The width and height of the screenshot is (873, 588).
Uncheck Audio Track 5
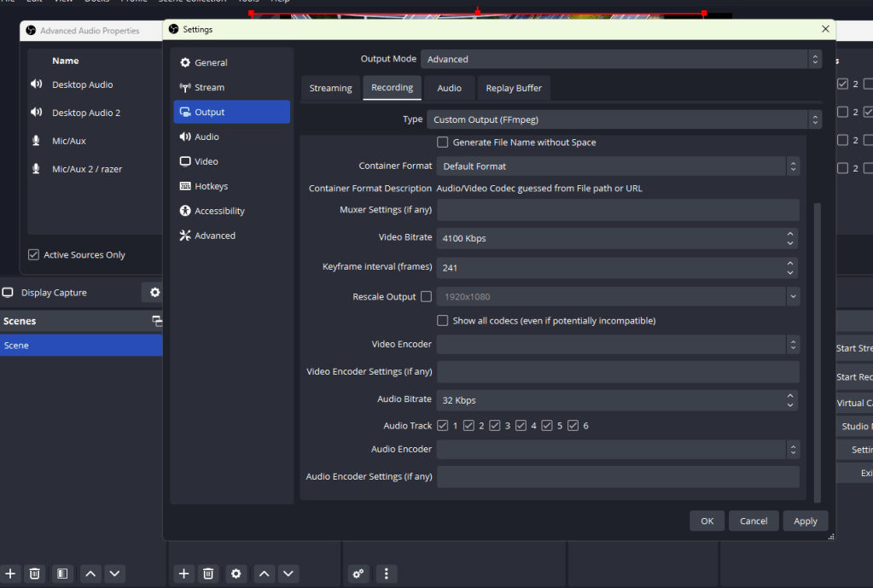(x=547, y=425)
